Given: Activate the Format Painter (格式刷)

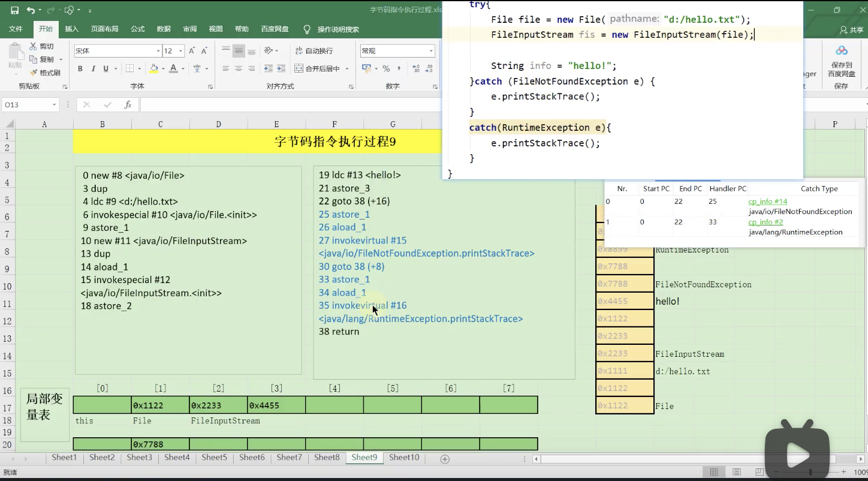Looking at the screenshot, I should click(45, 73).
